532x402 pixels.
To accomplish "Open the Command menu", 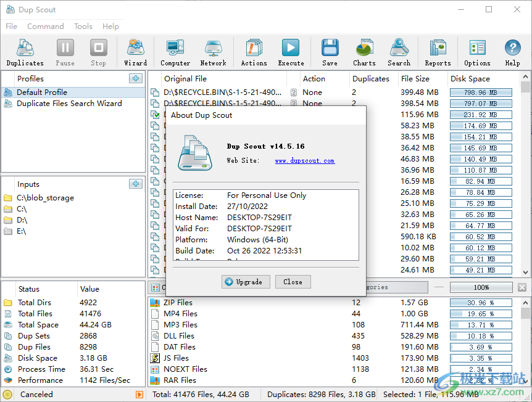I will 46,27.
